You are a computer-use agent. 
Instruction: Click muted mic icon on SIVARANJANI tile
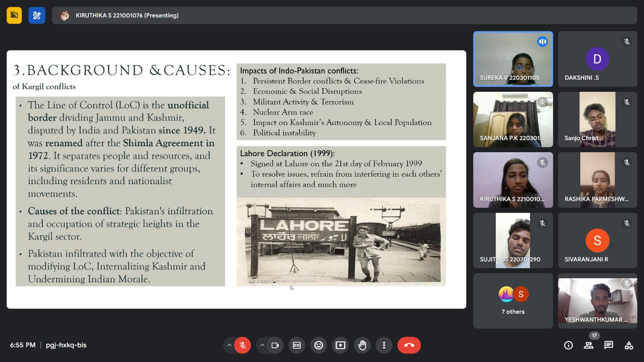coord(627,223)
